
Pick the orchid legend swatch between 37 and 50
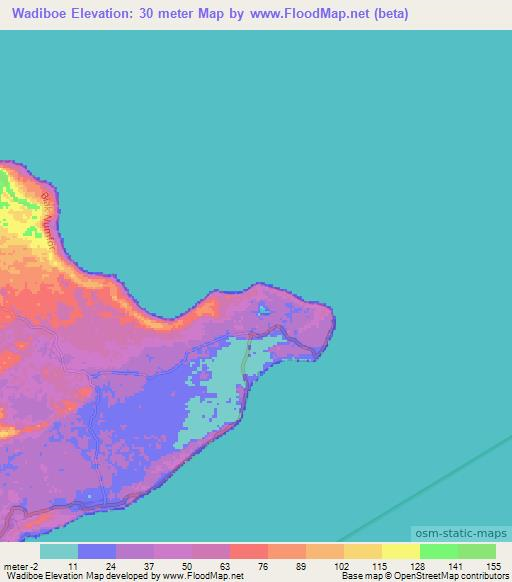tap(173, 551)
